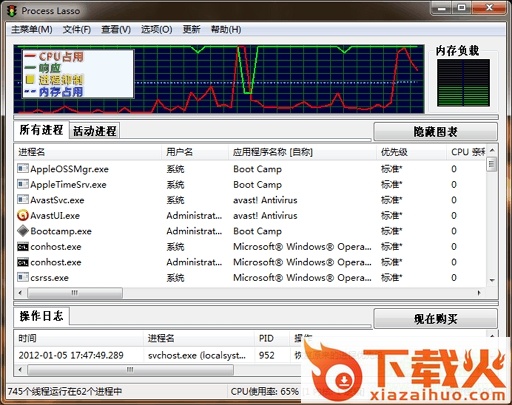Open the 查看(V) menu
512x405 pixels.
[x=116, y=30]
